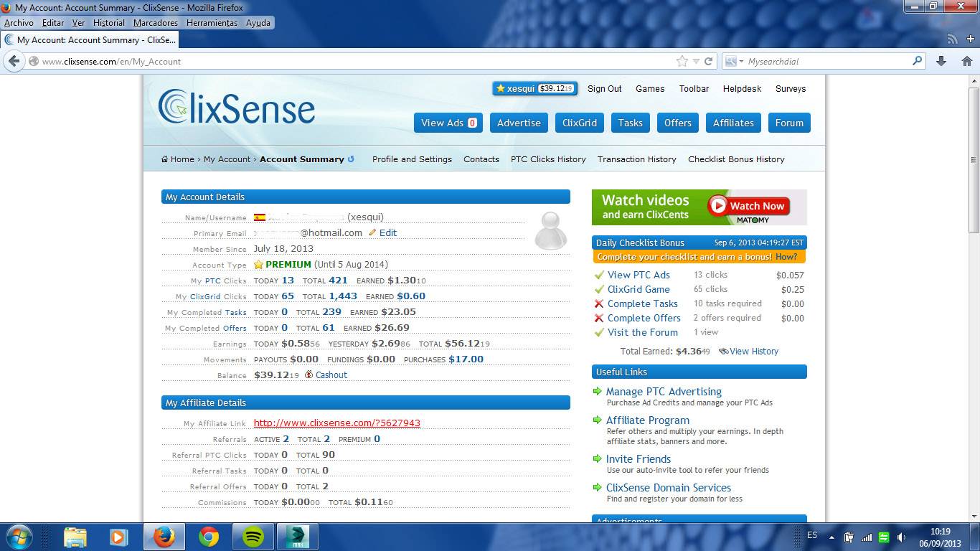Open PTC Clicks History link
This screenshot has width=980, height=551.
[548, 159]
